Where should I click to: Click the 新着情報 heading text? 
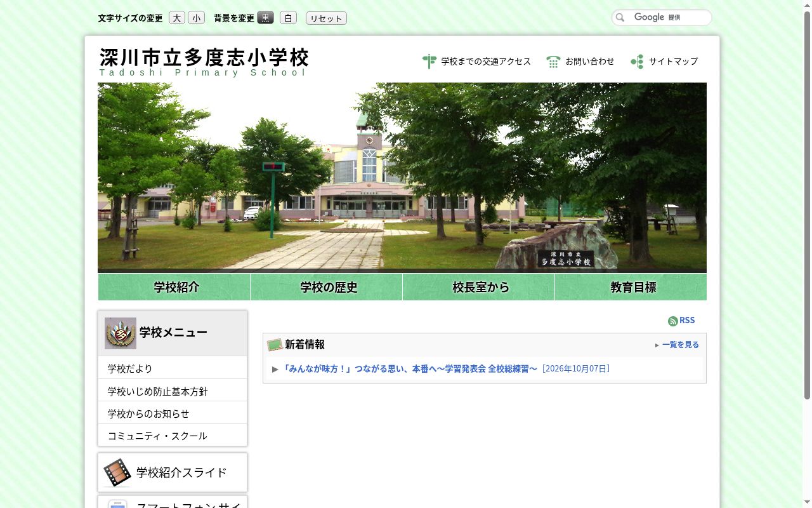pos(305,345)
